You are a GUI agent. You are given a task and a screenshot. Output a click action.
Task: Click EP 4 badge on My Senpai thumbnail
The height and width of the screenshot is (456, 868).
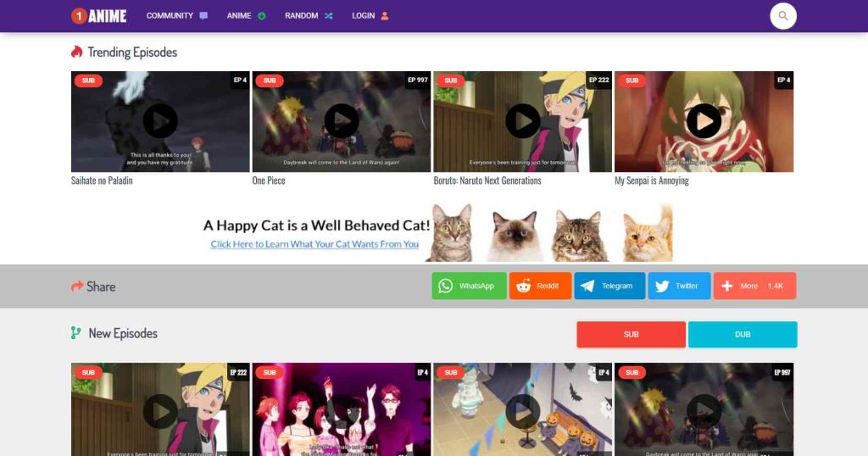coord(783,81)
